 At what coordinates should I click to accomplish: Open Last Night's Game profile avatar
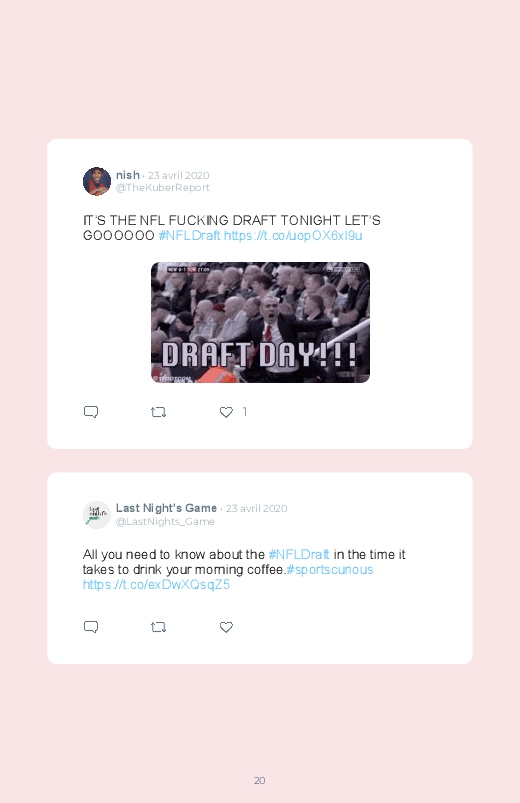tap(97, 515)
